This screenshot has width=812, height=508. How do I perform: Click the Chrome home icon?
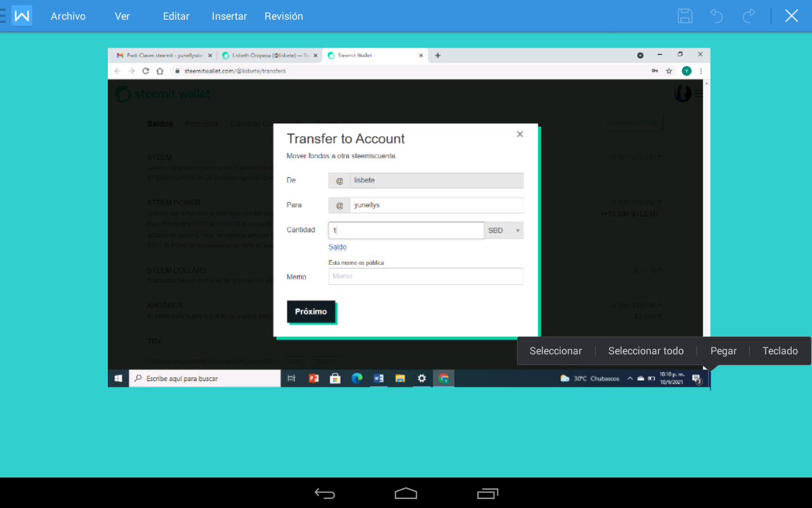point(160,71)
